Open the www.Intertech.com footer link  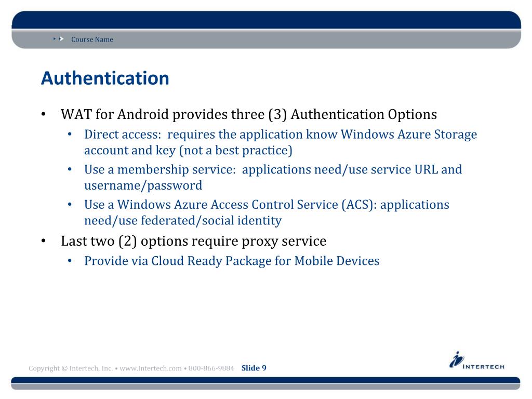click(x=151, y=368)
